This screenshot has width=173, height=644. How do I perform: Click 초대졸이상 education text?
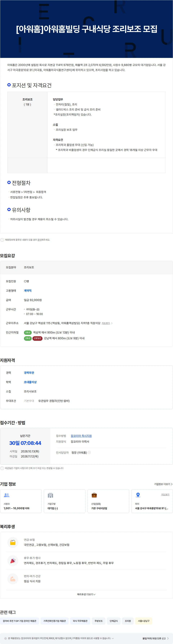(30, 382)
